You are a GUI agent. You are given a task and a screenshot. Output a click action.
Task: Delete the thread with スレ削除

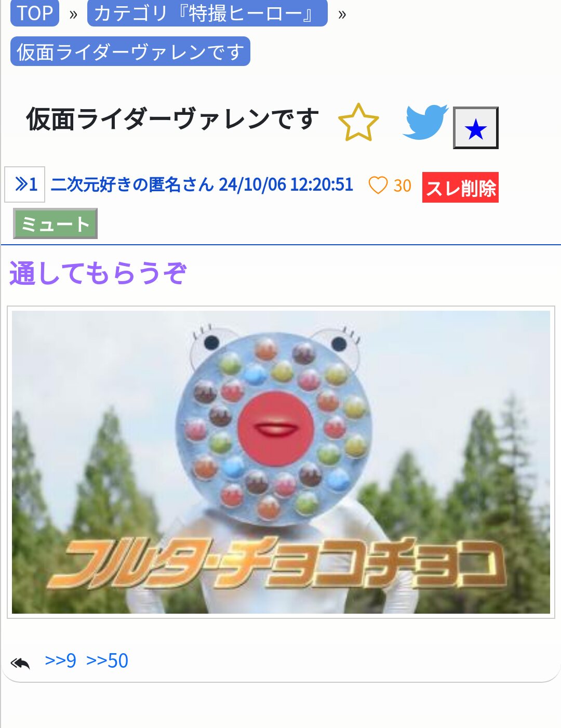(460, 187)
